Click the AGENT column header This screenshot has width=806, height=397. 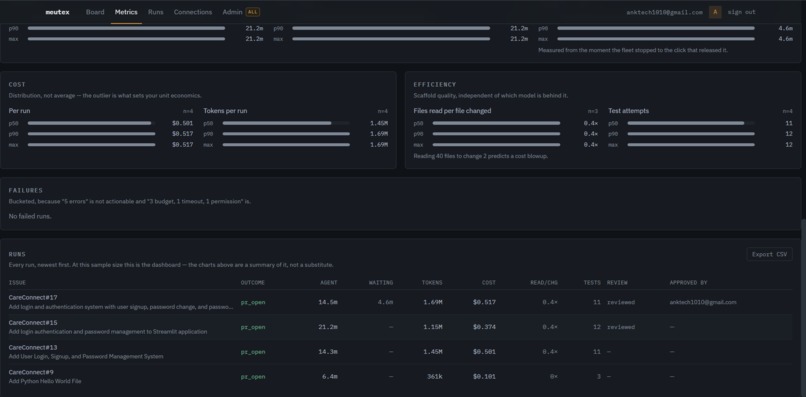tap(328, 282)
